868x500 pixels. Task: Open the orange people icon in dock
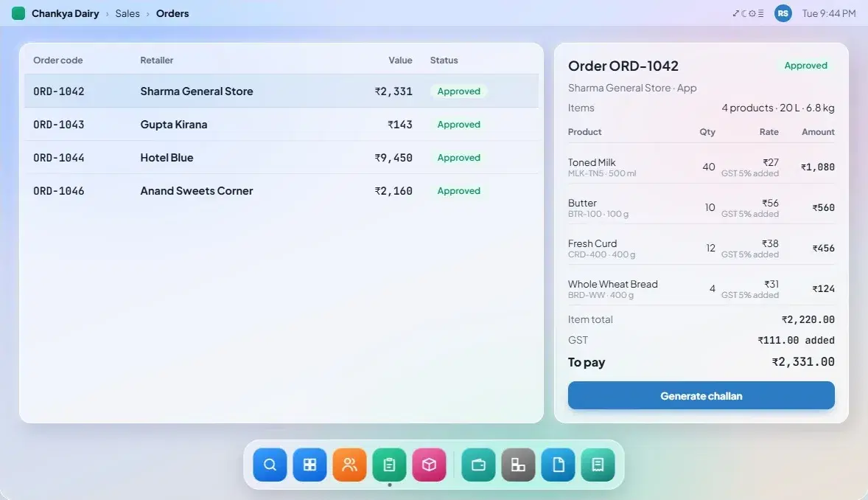point(349,465)
